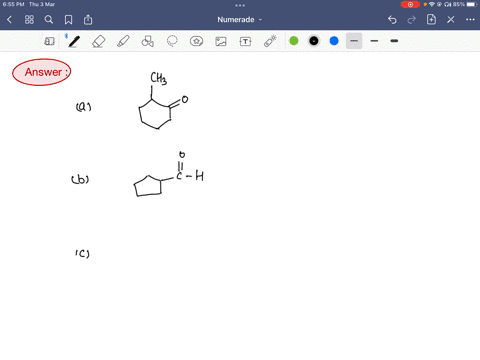This screenshot has height=360, width=480.
Task: Open the more options ellipsis menu
Action: 470,20
